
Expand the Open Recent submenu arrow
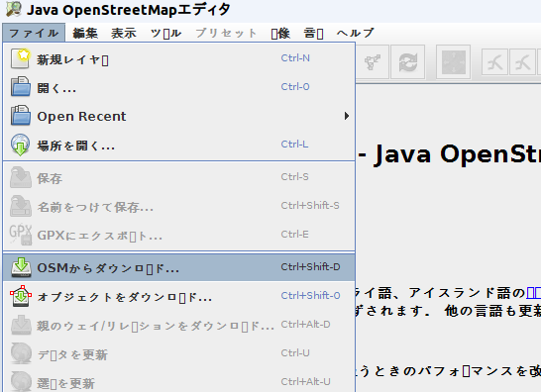[347, 116]
